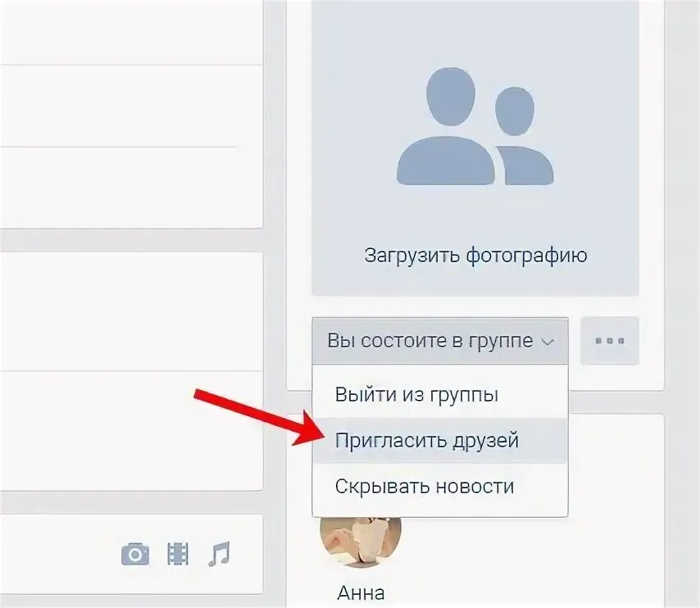Collapse the Вы состоите в группе dropdown
This screenshot has width=700, height=608.
440,341
